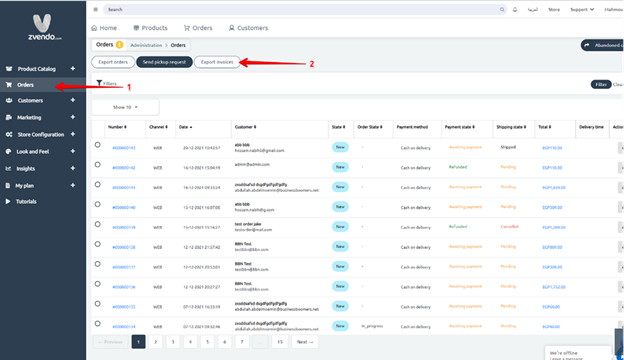
Task: Click the Store Configuration gears icon
Action: (x=9, y=134)
